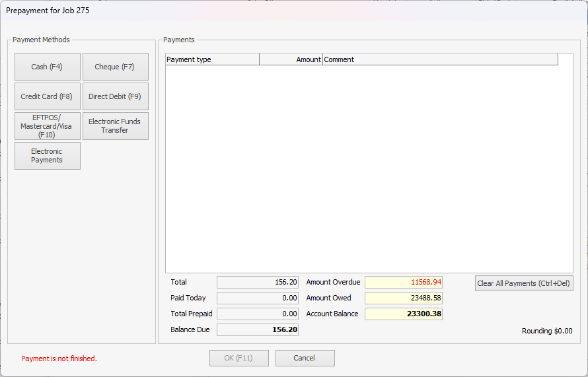Image resolution: width=588 pixels, height=377 pixels.
Task: Select EFTPOS/Mastercard/Visa (F10) button
Action: [48, 126]
